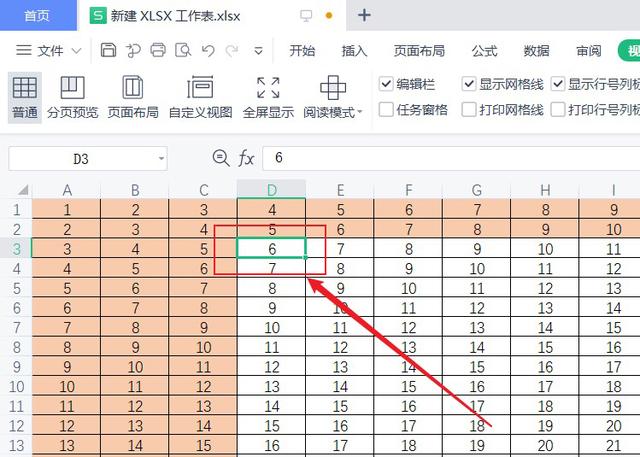640x457 pixels.
Task: Enable 全屏显示 full screen mode
Action: pos(268,98)
